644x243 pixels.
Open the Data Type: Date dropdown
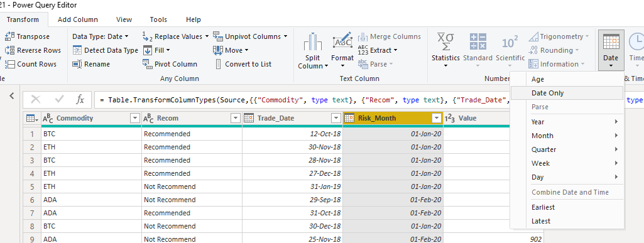[101, 36]
